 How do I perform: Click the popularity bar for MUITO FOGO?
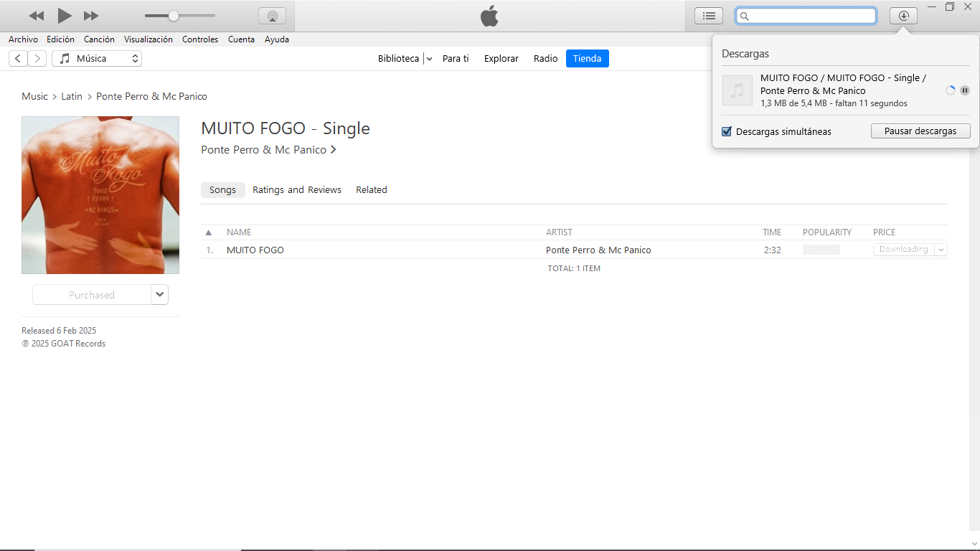coord(821,250)
